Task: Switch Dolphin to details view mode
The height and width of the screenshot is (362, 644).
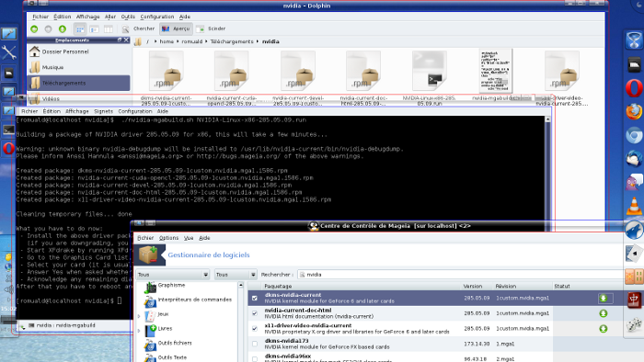Action: 94,29
